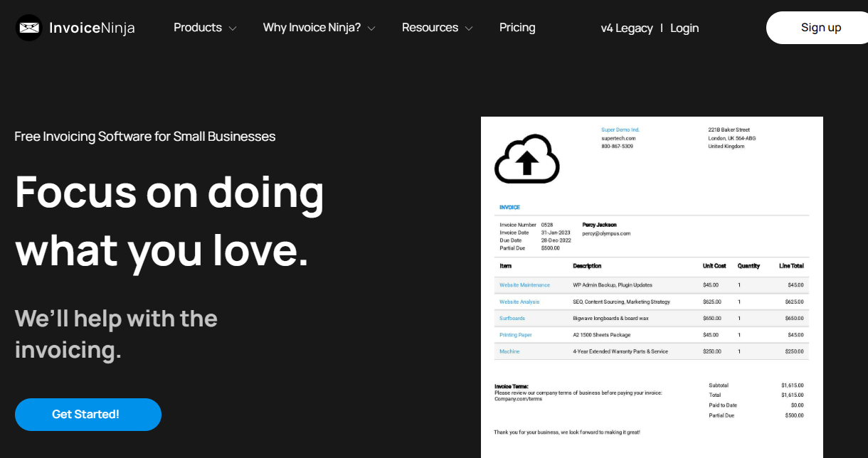Click the Website Analysis item
Viewport: 868px width, 458px height.
pyautogui.click(x=519, y=302)
